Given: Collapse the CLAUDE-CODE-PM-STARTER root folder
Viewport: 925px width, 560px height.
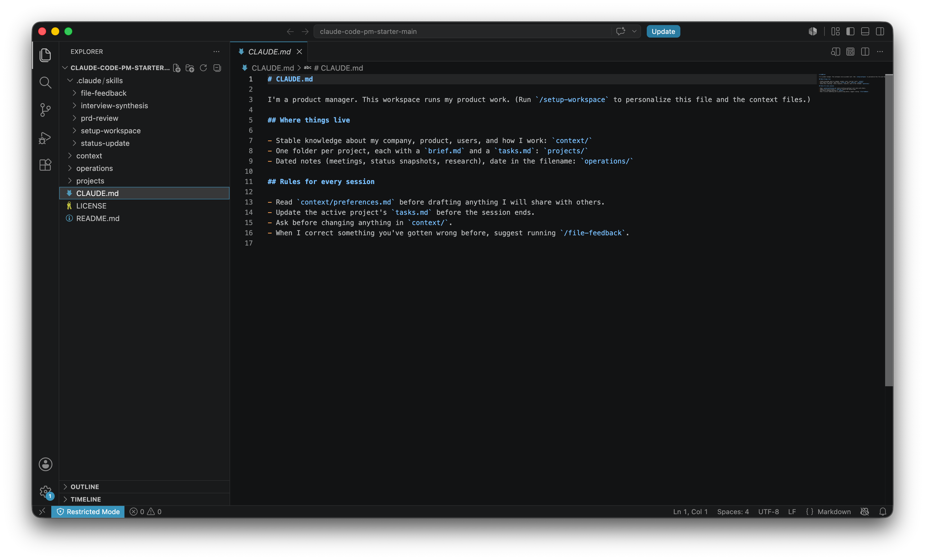Looking at the screenshot, I should coord(116,68).
